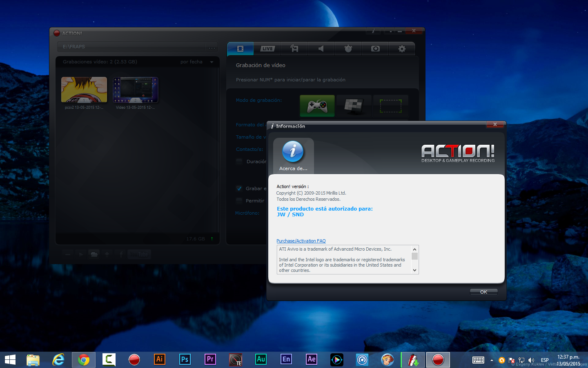Launch Internet Explorer from the taskbar
588x368 pixels.
tap(58, 360)
